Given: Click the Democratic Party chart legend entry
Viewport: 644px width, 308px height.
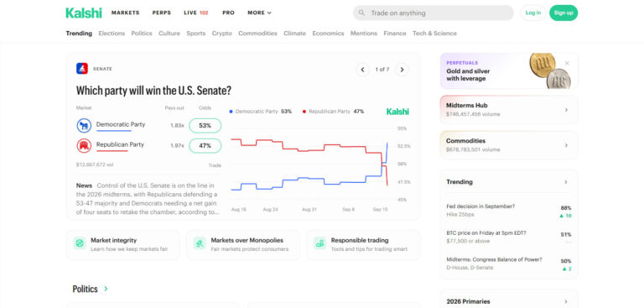Looking at the screenshot, I should pos(261,112).
